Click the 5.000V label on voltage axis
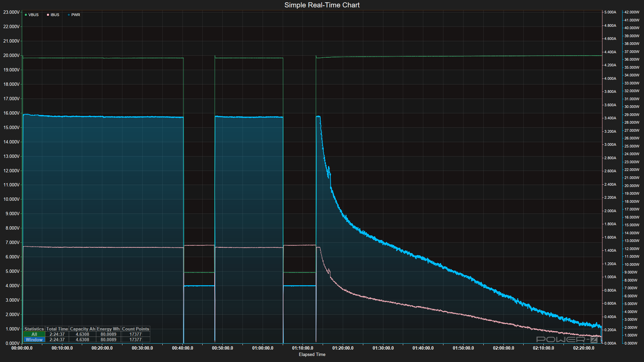The height and width of the screenshot is (362, 644). [12, 271]
